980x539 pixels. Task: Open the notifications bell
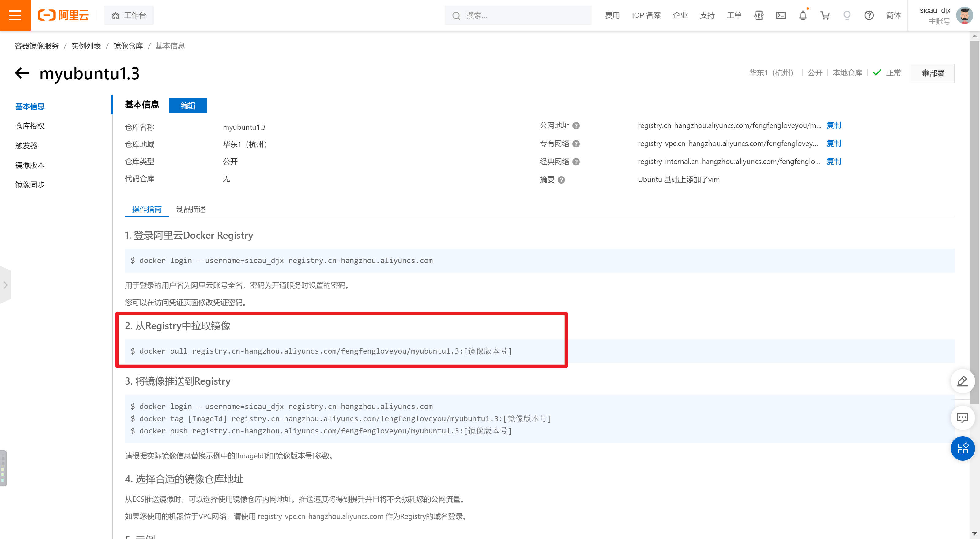tap(803, 15)
